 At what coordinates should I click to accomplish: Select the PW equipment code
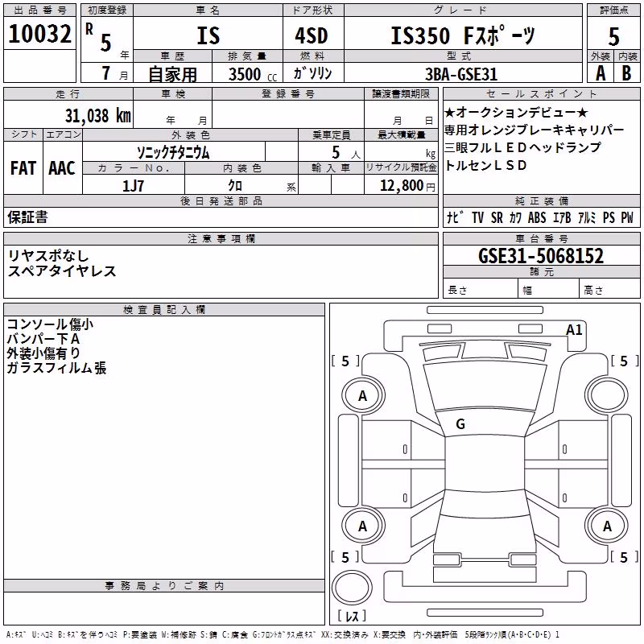pyautogui.click(x=627, y=217)
